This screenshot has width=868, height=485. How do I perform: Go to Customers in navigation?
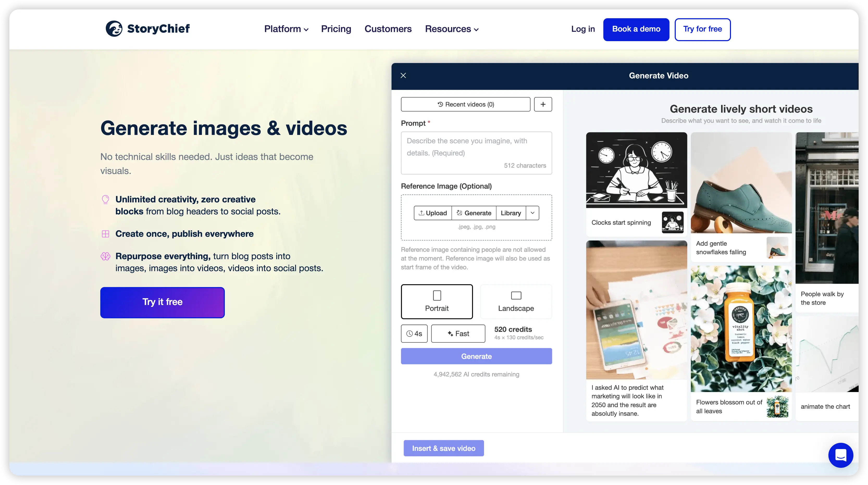[388, 29]
